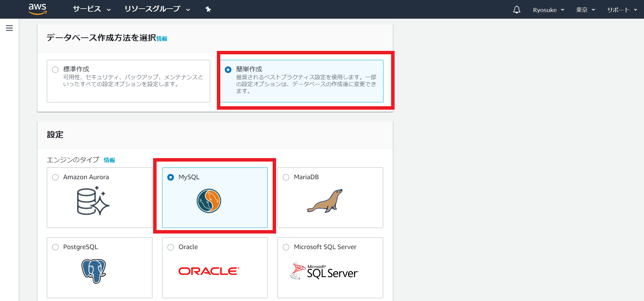Viewport: 644px width, 301px height.
Task: Open the hamburger side menu
Action: pyautogui.click(x=9, y=28)
